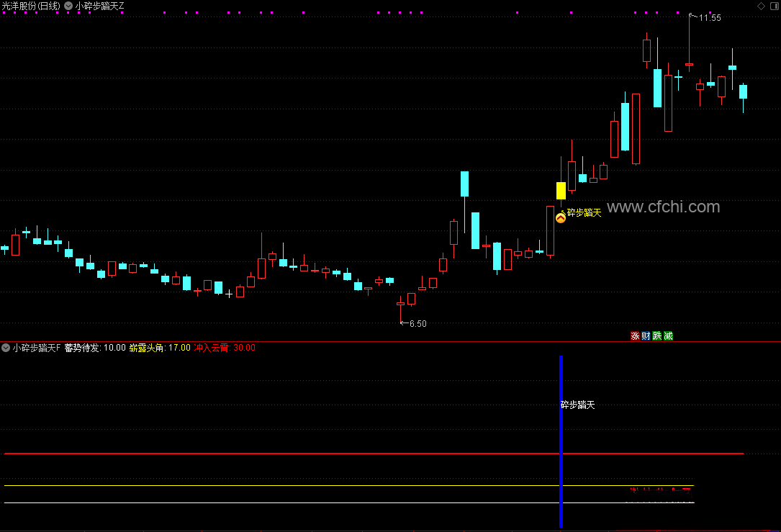Viewport: 781px width, 532px height.
Task: Click the diamond icon at top right
Action: (x=761, y=6)
